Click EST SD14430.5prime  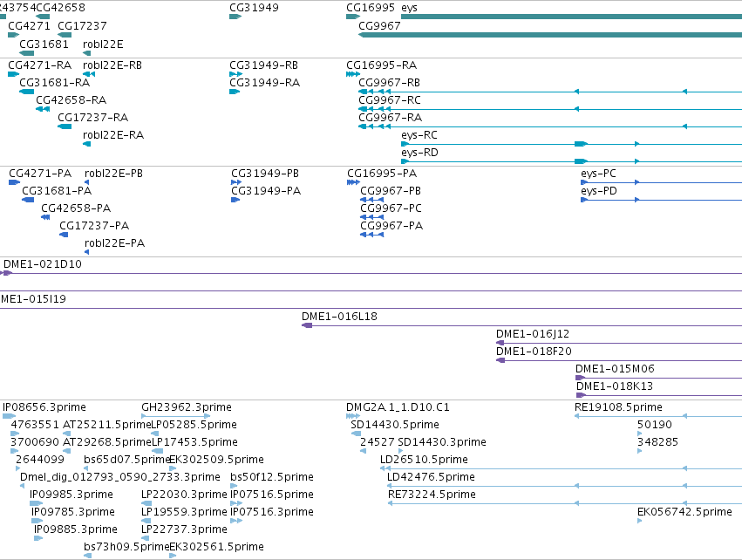tap(395, 425)
